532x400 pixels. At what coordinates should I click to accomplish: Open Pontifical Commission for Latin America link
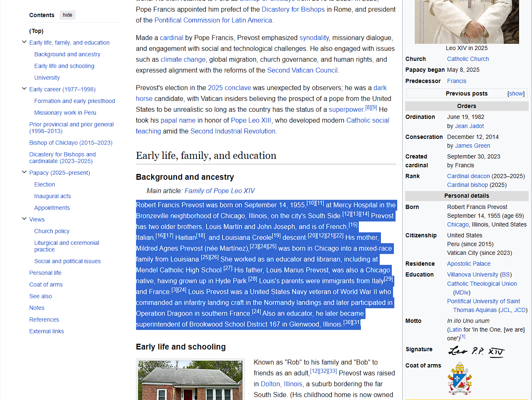[x=213, y=20]
